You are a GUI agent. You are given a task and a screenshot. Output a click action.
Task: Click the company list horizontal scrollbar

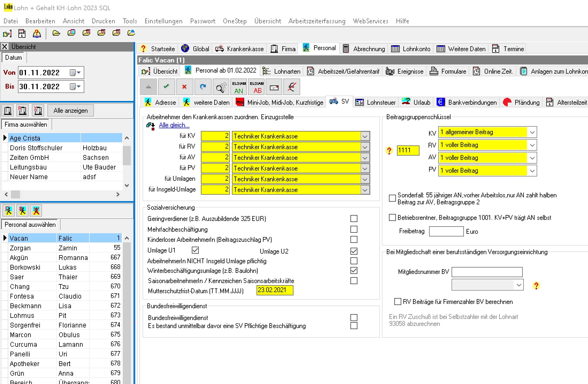[62, 194]
